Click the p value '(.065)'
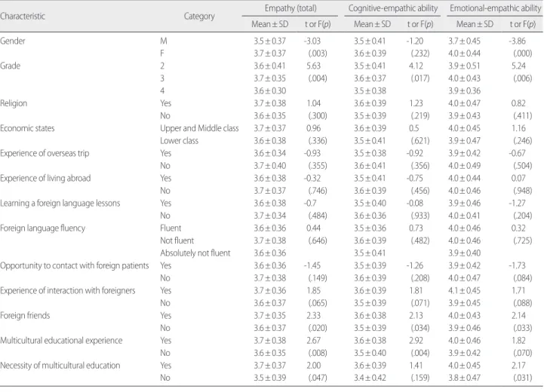544x392 pixels. [318, 303]
